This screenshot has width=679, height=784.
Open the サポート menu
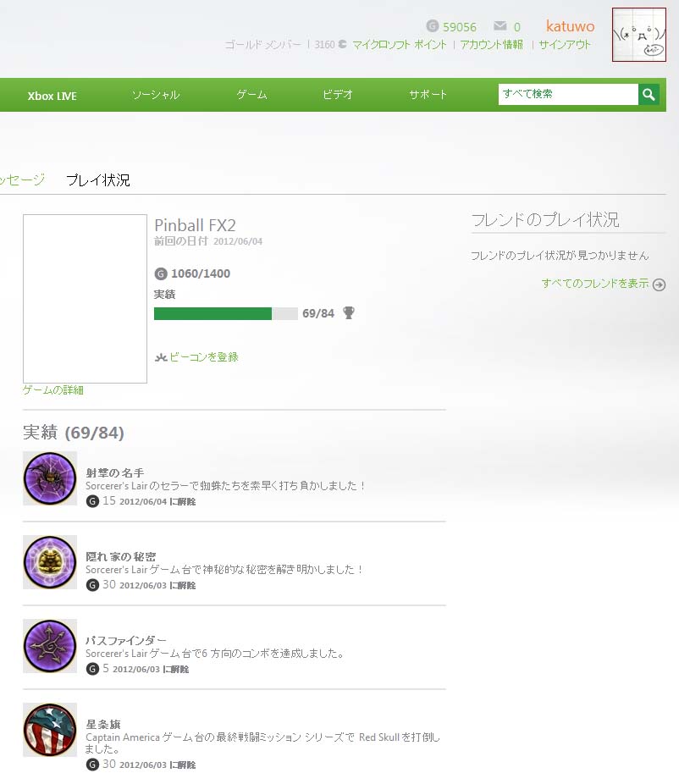[x=428, y=95]
